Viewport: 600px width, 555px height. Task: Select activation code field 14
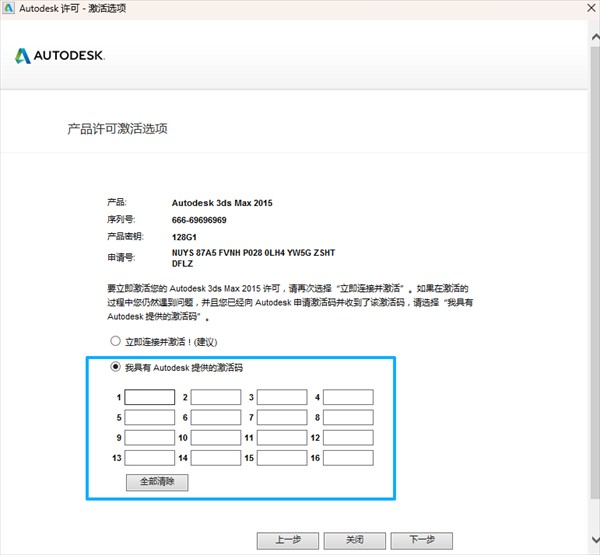coord(216,458)
